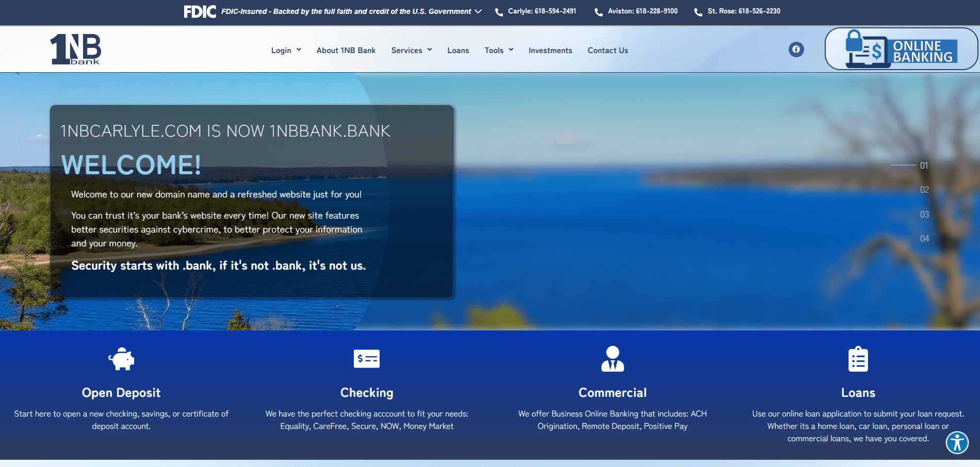Go to the Investments menu item
Image resolution: width=980 pixels, height=467 pixels.
[550, 51]
